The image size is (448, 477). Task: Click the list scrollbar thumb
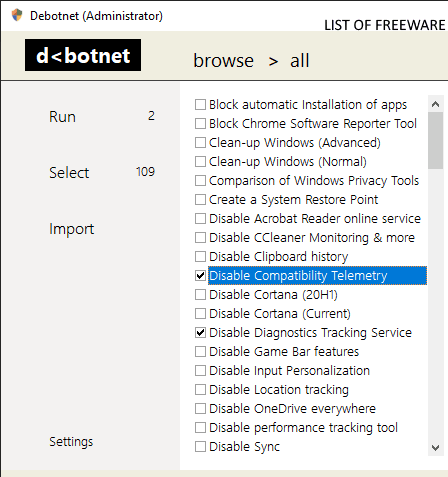tap(435, 140)
